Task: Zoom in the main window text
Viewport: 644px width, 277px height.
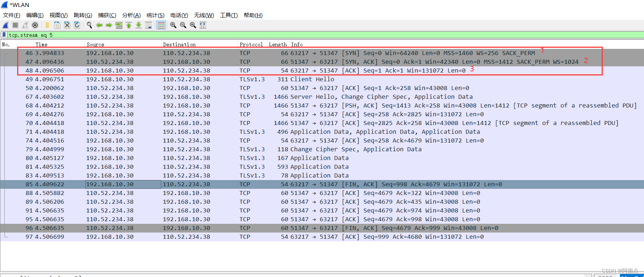Action: tap(173, 25)
